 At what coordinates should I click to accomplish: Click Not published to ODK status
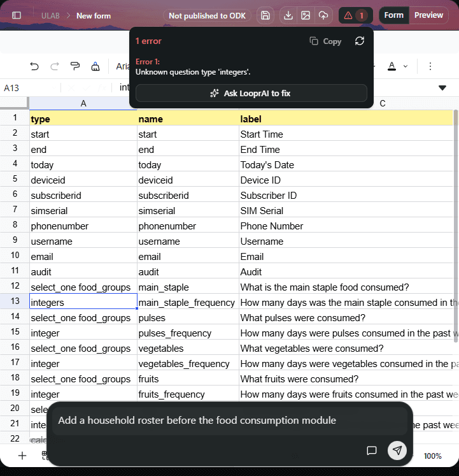click(207, 16)
